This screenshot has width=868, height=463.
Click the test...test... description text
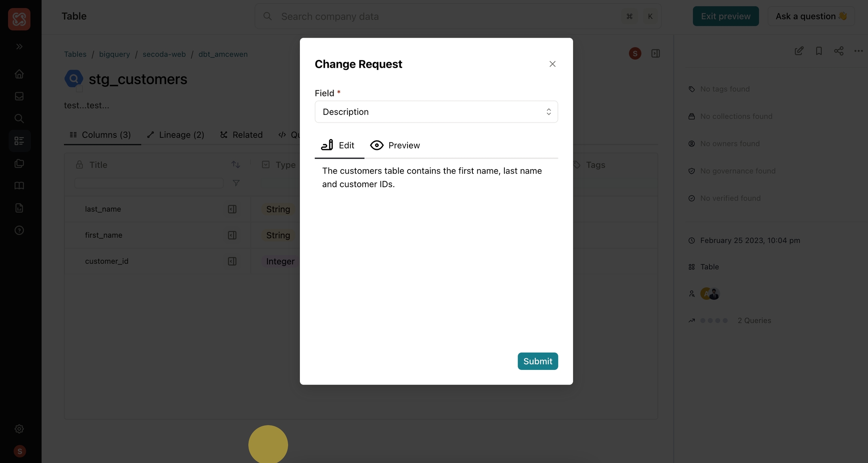[87, 105]
